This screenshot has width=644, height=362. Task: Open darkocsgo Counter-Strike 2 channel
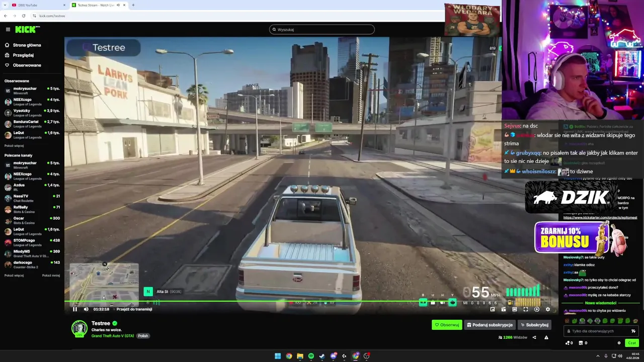pos(32,264)
